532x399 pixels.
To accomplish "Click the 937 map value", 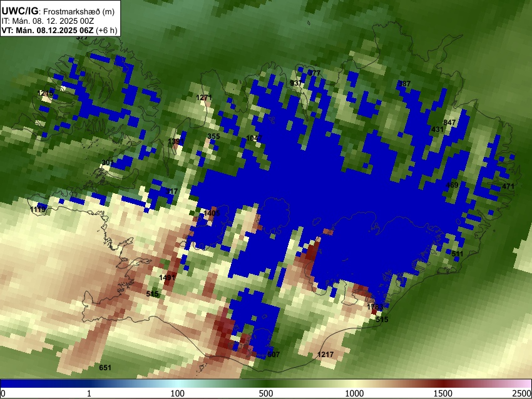I will [296, 83].
